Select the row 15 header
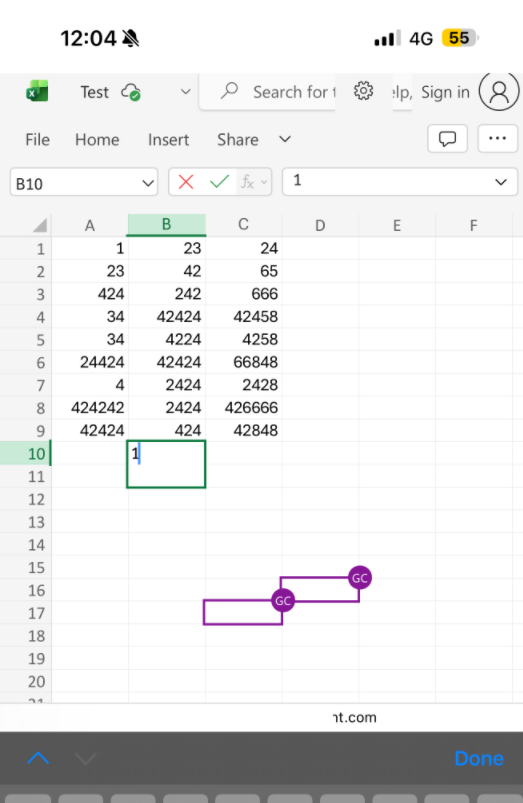The image size is (523, 803). click(26, 567)
